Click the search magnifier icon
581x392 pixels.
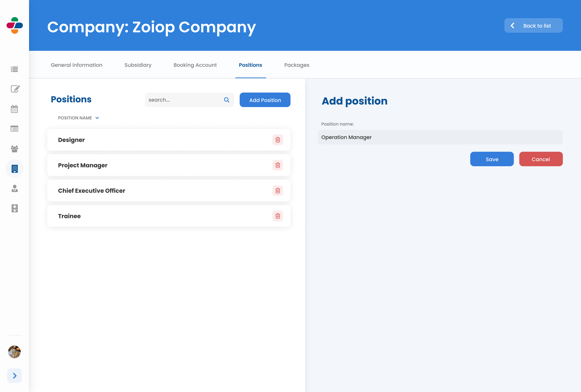click(227, 100)
